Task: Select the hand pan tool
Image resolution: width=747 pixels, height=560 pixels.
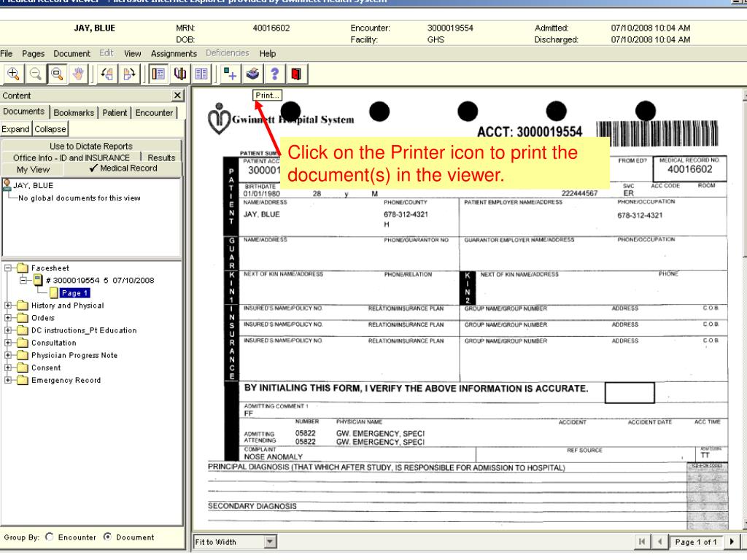Action: coord(79,74)
